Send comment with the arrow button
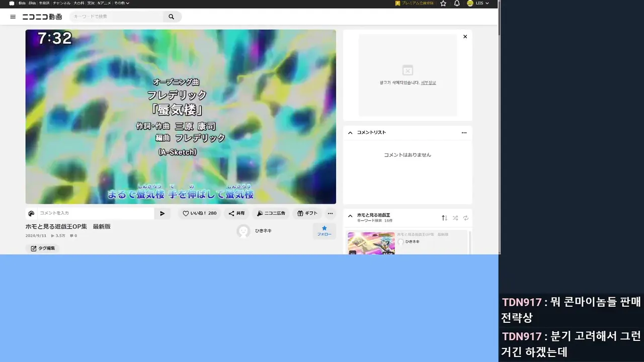Viewport: 644px width, 362px height. (x=162, y=213)
